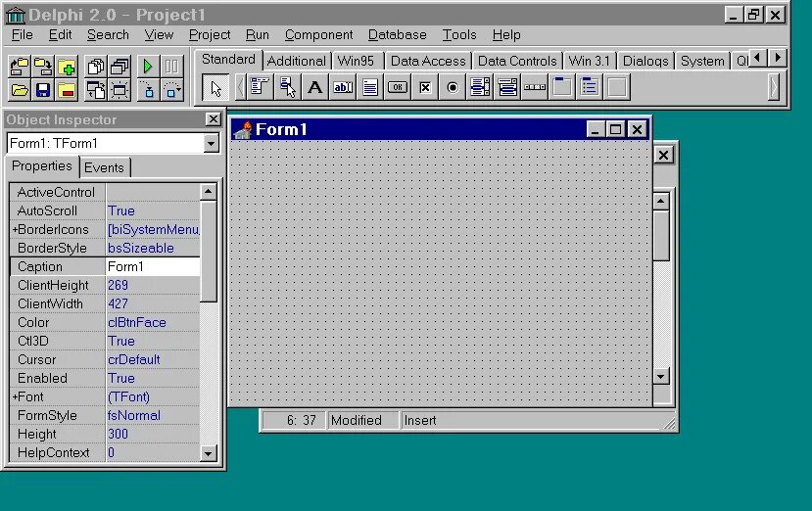Open the Search menu
812x511 pixels.
coord(108,34)
